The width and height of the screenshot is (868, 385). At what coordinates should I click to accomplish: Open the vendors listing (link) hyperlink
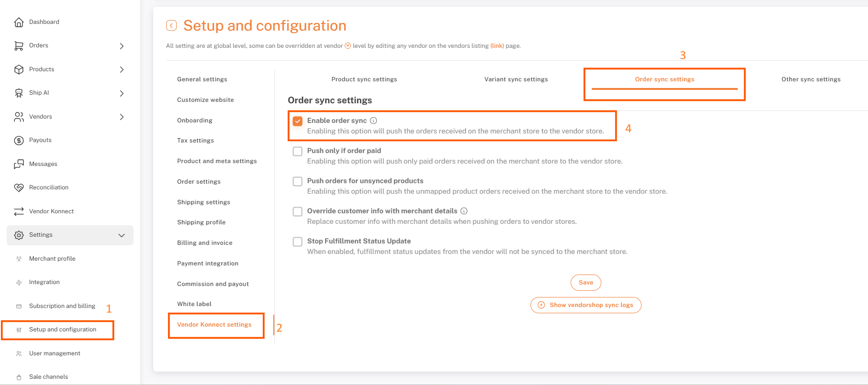(497, 46)
